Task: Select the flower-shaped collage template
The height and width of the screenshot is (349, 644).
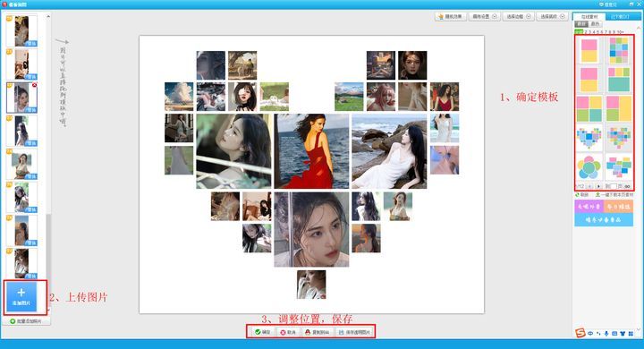Action: click(x=589, y=167)
